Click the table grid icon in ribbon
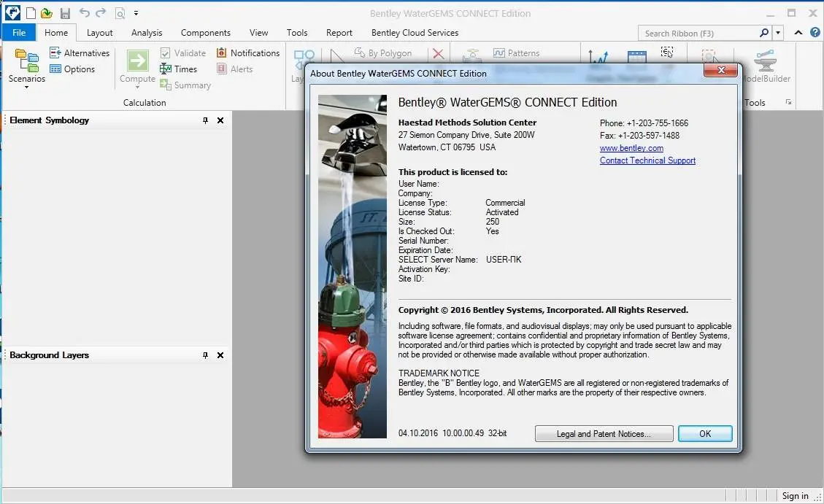This screenshot has width=824, height=504. [x=636, y=56]
